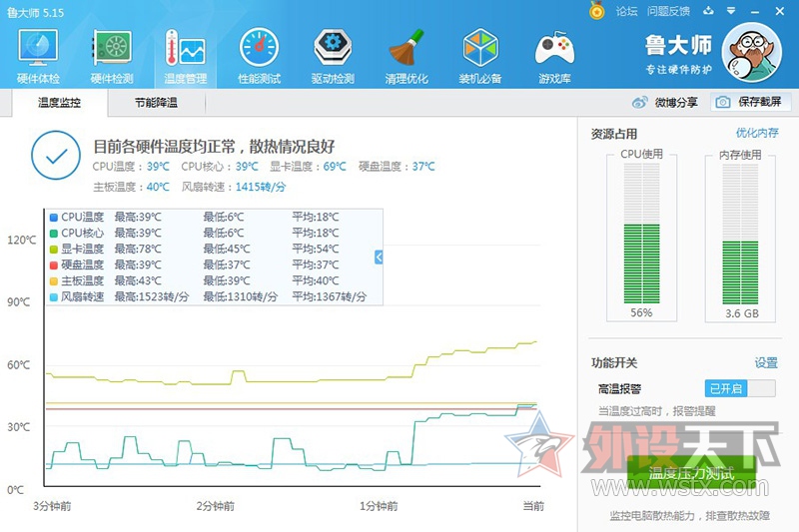Click the 鲁大师 mascot avatar
The width and height of the screenshot is (799, 532).
[x=752, y=52]
